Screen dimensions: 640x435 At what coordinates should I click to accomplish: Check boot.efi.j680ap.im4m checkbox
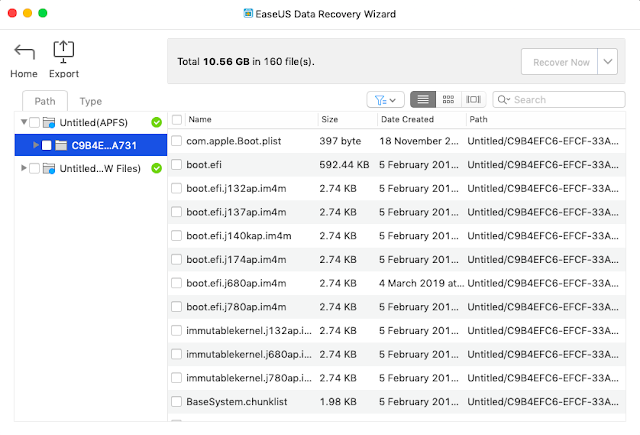pyautogui.click(x=176, y=283)
